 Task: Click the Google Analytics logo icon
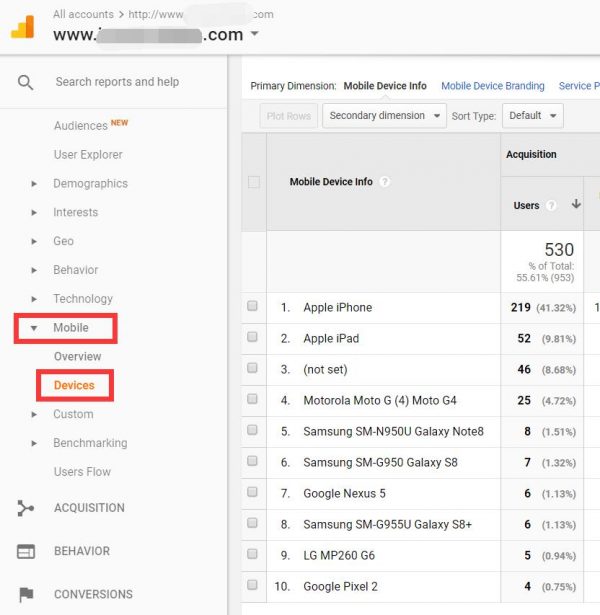pos(22,26)
